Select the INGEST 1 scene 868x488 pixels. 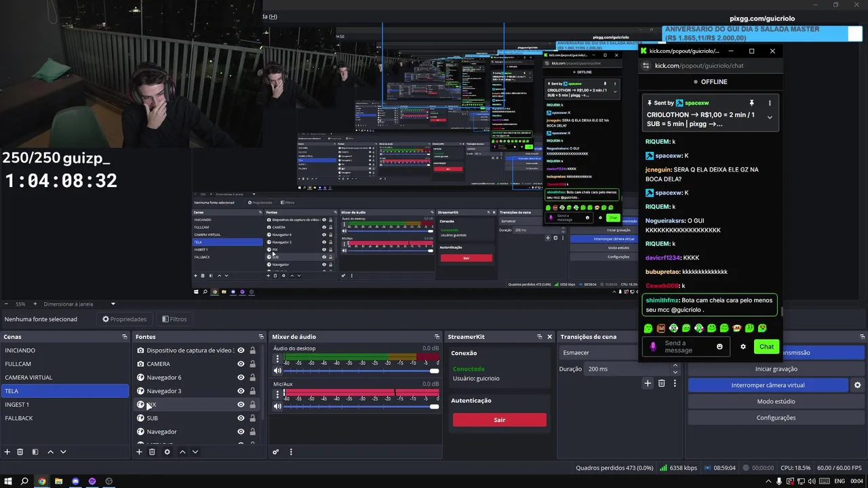click(x=65, y=405)
